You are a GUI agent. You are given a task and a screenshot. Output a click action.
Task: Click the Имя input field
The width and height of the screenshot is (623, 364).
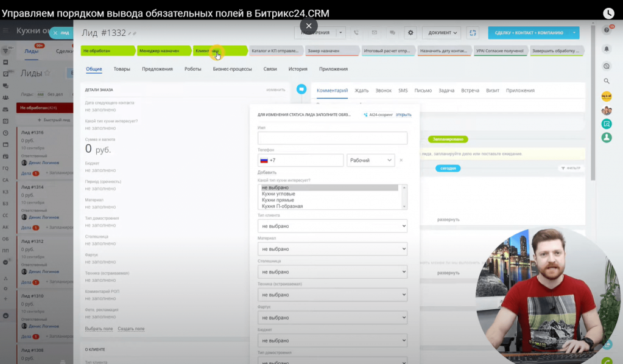point(332,138)
